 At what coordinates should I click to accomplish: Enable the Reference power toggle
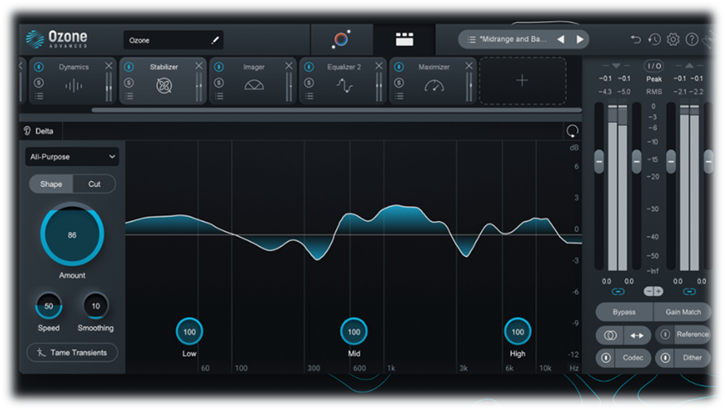click(x=665, y=334)
